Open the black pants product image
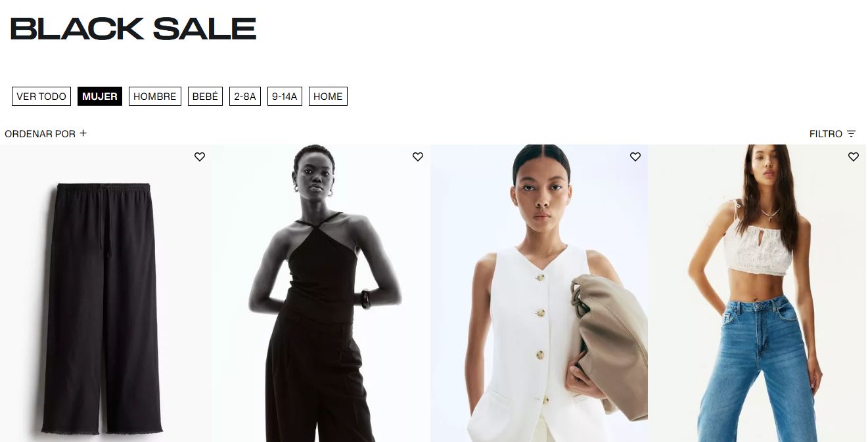 [106, 294]
